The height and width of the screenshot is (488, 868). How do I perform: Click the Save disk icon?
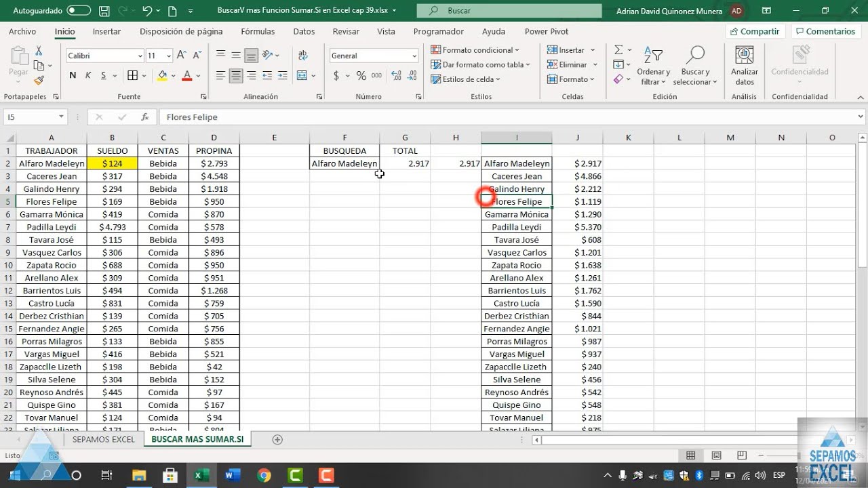point(104,11)
